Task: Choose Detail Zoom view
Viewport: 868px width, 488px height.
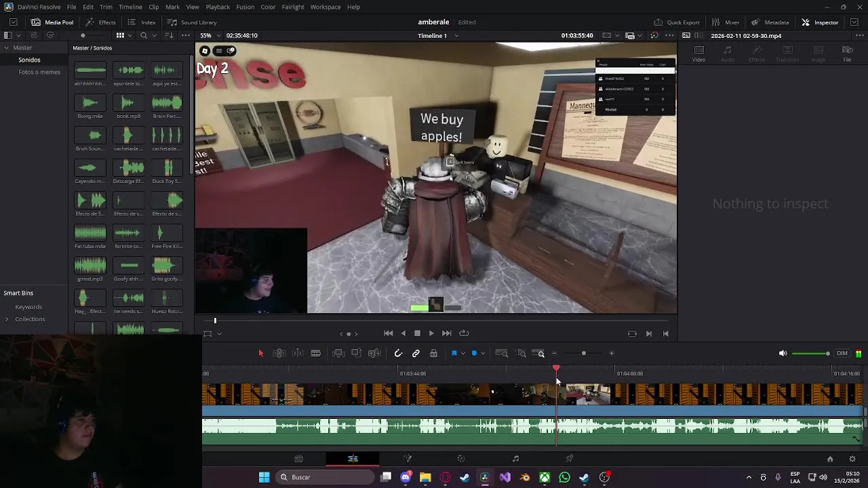Action: click(x=521, y=353)
